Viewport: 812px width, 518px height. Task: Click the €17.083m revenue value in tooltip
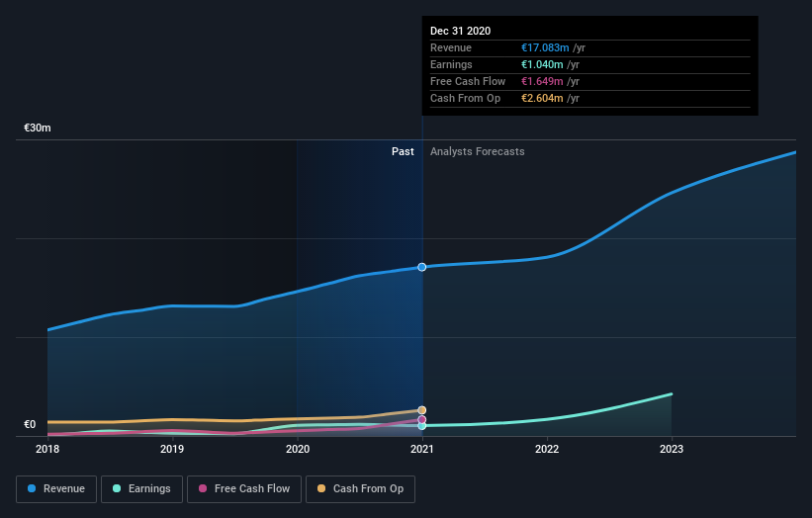[545, 47]
